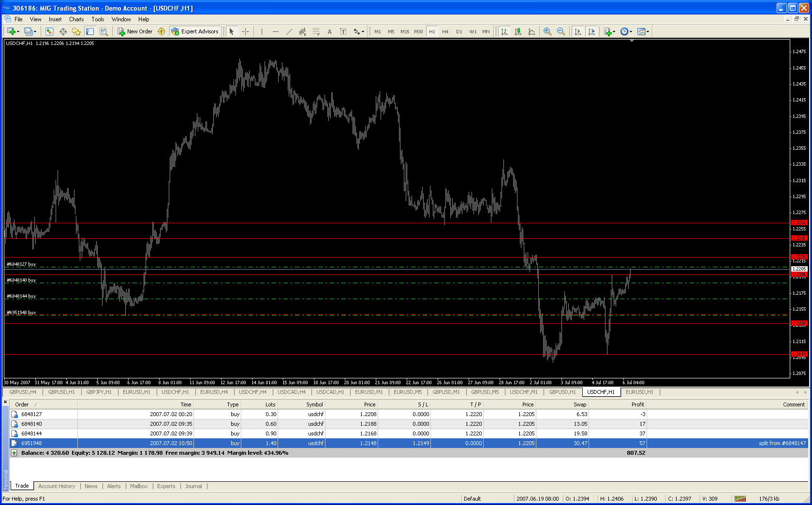Open the Tools menu
The image size is (812, 505).
(x=98, y=19)
